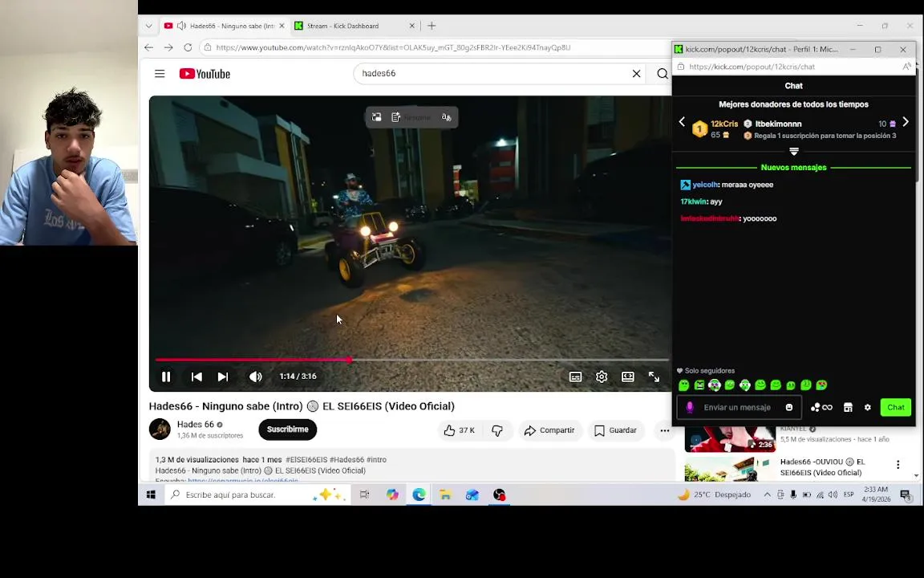Mute the video volume
This screenshot has width=924, height=578.
255,377
